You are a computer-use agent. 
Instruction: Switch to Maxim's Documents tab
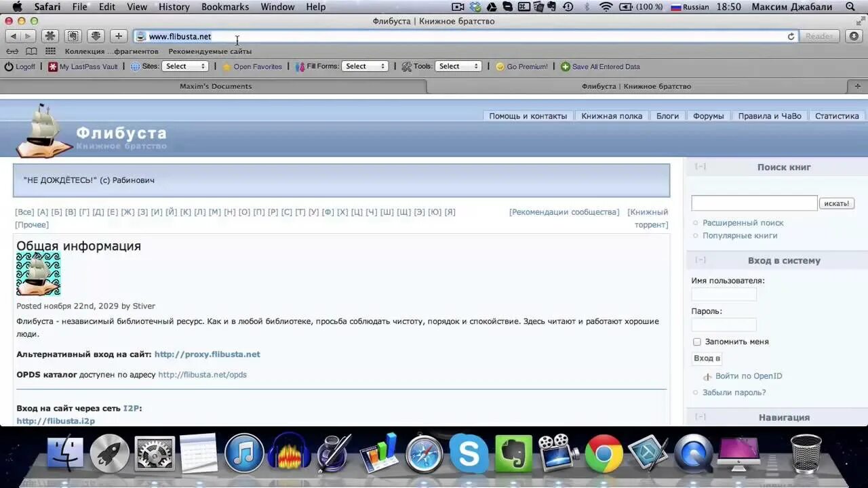(x=215, y=86)
